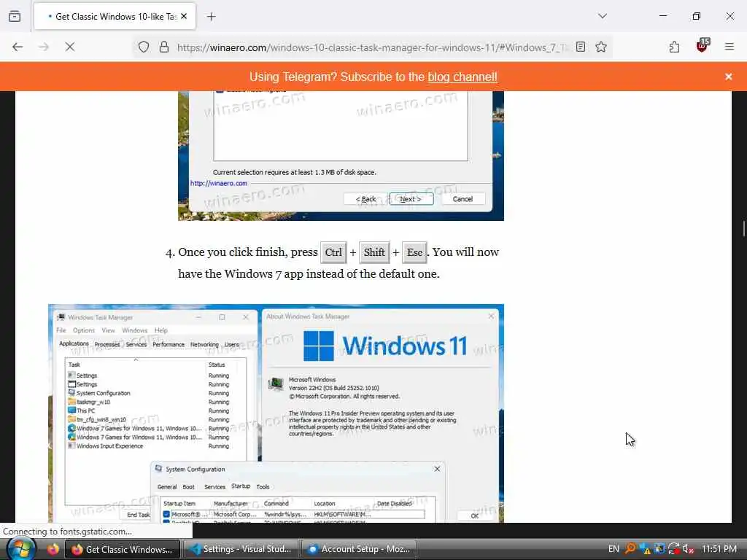Click the Forward navigation arrow
The image size is (747, 560).
pyautogui.click(x=43, y=47)
